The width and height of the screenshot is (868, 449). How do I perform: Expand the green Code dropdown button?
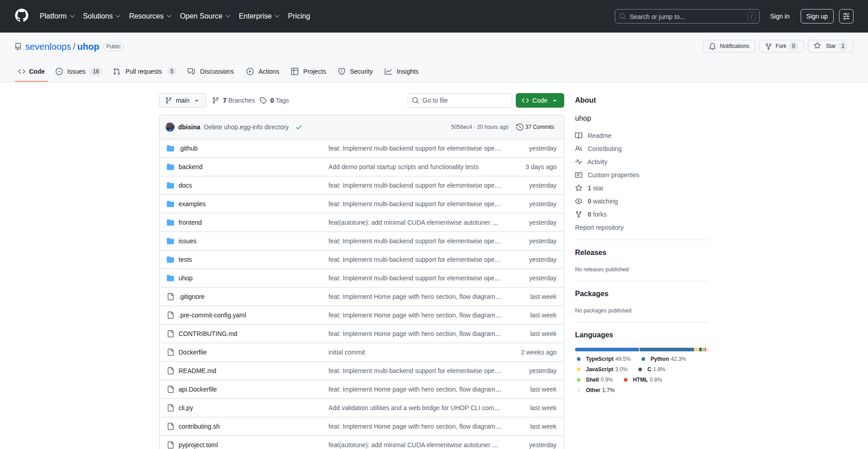point(539,100)
